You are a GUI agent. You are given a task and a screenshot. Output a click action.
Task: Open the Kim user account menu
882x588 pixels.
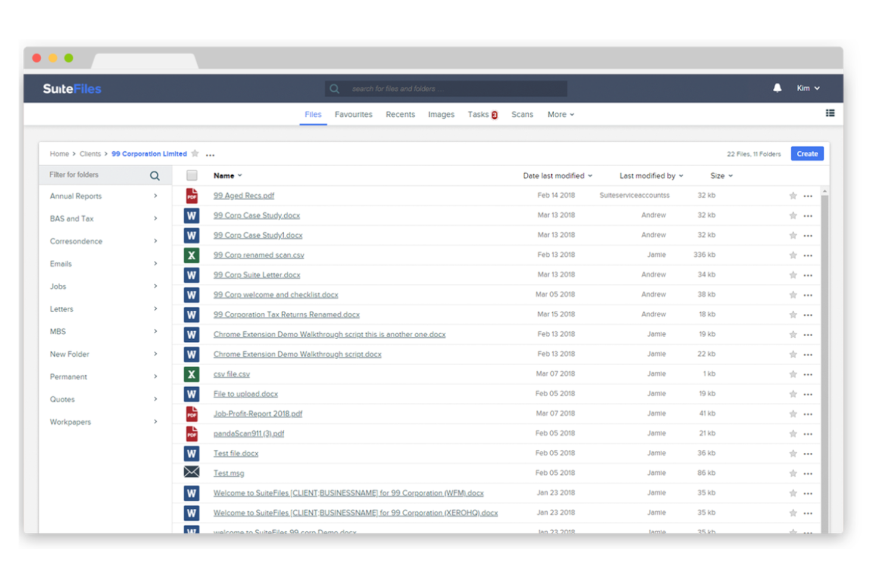pyautogui.click(x=808, y=88)
